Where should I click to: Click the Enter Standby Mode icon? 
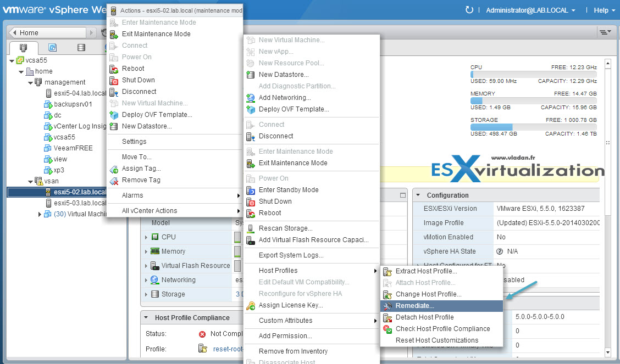pos(251,191)
